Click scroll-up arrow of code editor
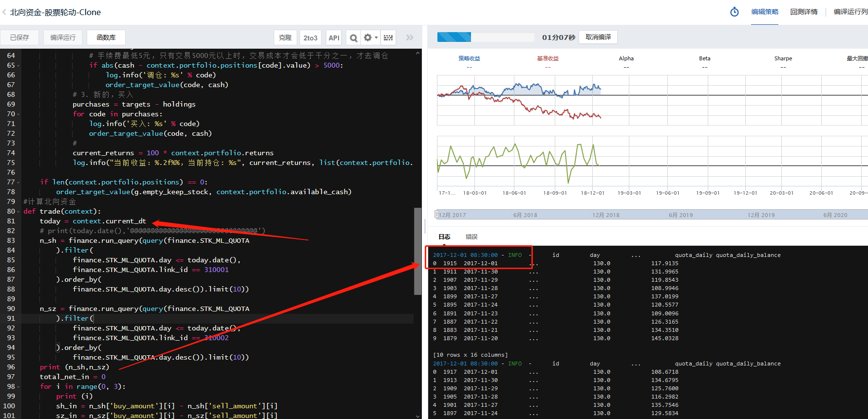This screenshot has height=419, width=868. [417, 53]
